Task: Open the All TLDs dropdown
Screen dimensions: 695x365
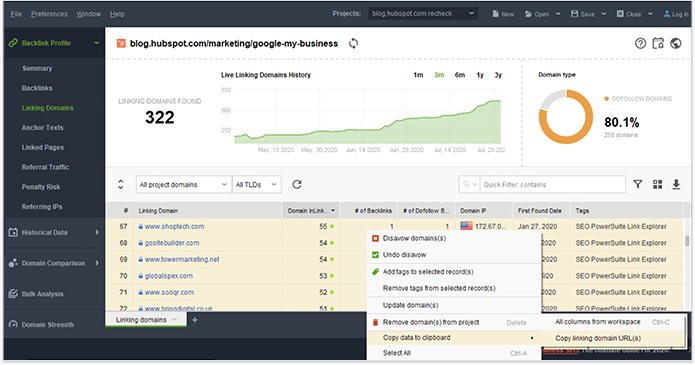Action: (257, 184)
